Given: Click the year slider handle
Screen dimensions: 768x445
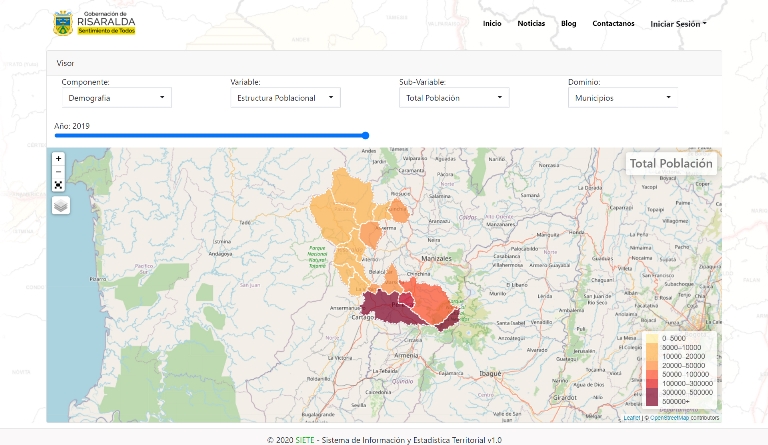Looking at the screenshot, I should pyautogui.click(x=366, y=135).
